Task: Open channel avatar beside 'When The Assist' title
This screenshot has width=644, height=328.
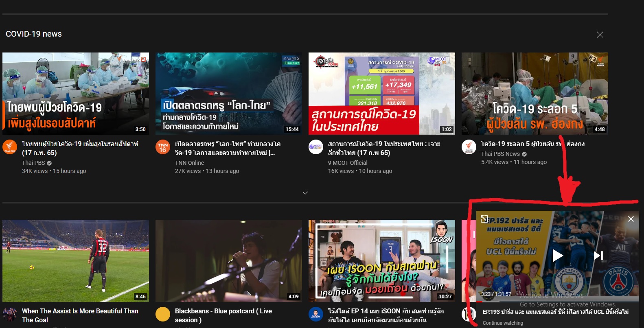Action: [10, 314]
